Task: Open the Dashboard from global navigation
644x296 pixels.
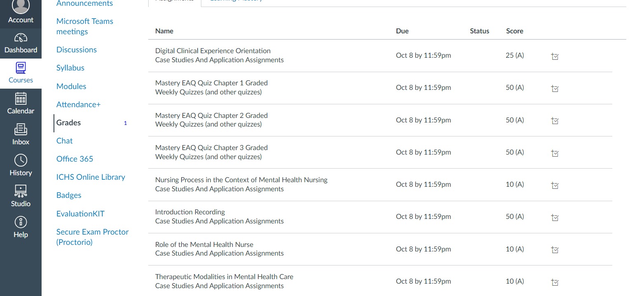Action: 21,44
